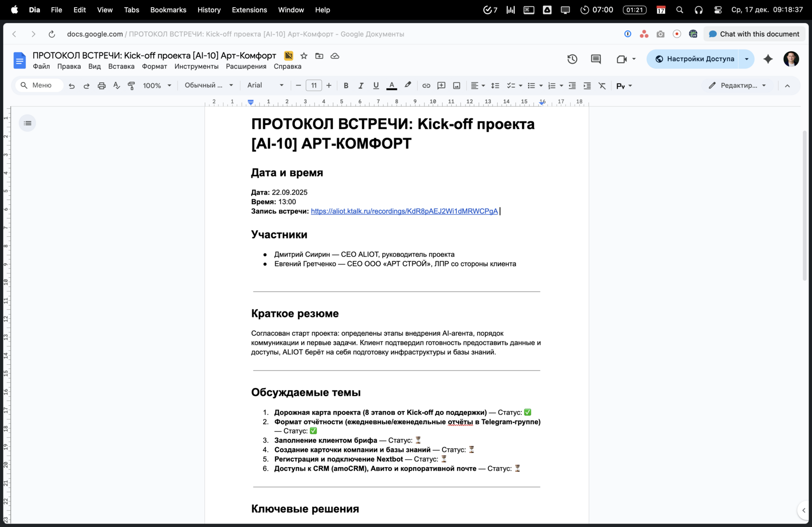Toggle bold formatting
812x527 pixels.
[x=346, y=85]
